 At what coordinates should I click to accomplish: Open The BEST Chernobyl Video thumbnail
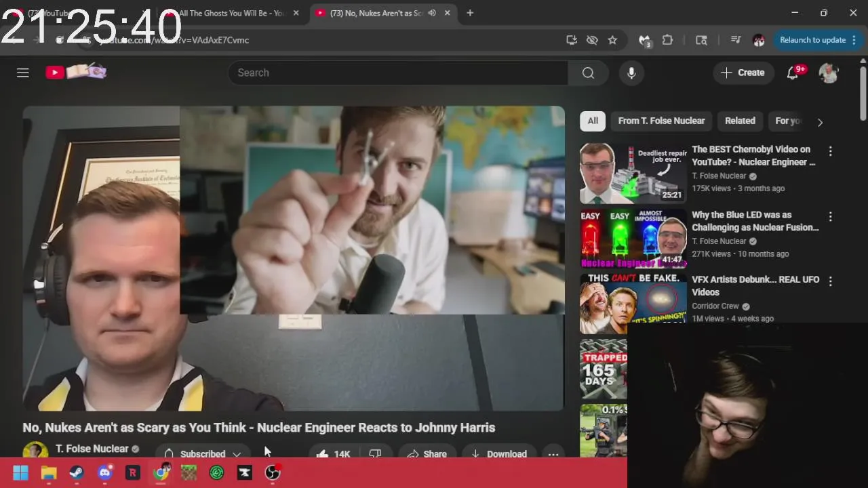tap(633, 173)
